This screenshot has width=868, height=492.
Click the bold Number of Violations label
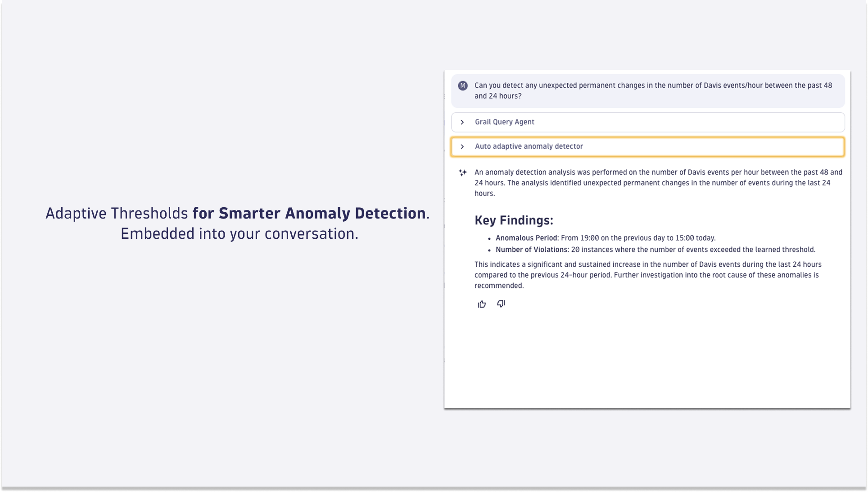531,250
